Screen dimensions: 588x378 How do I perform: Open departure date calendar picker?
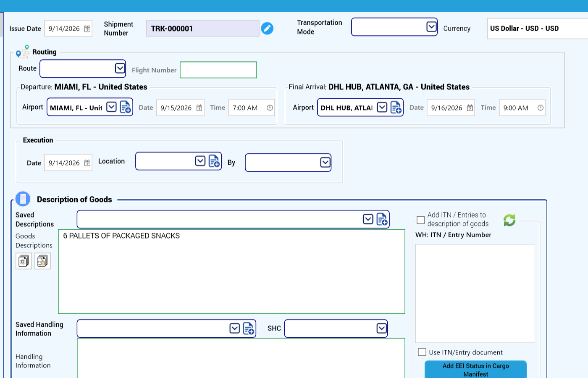click(x=199, y=108)
